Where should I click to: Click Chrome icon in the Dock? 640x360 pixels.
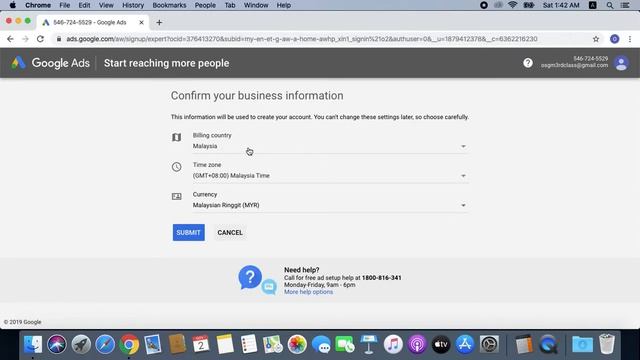pos(129,344)
